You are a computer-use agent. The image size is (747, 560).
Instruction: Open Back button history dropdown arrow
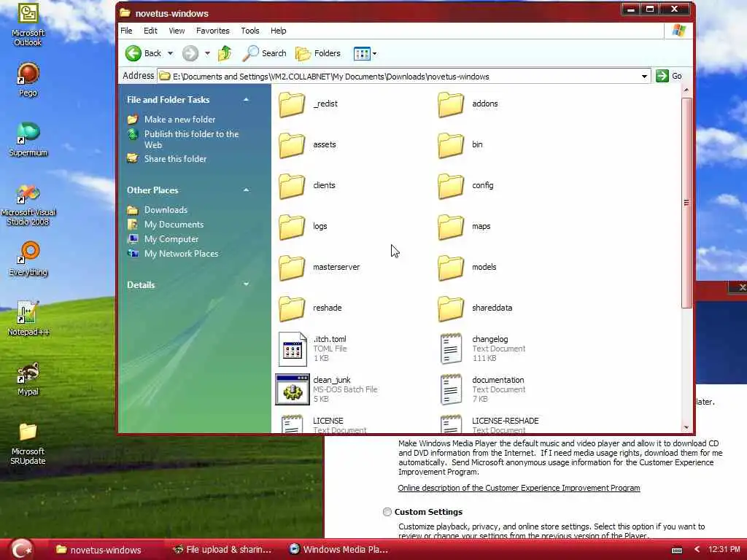pos(170,53)
